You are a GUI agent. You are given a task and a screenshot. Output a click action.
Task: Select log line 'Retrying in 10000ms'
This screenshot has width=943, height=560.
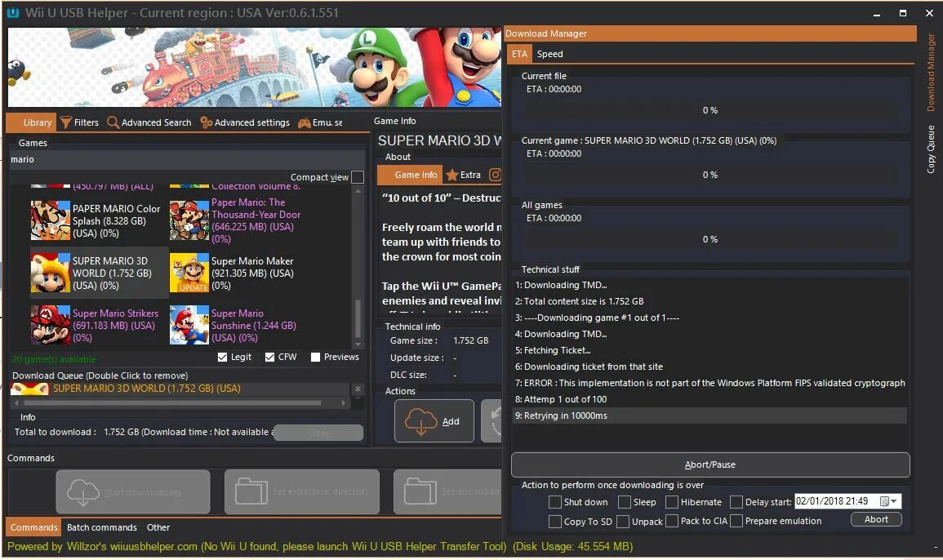point(709,416)
